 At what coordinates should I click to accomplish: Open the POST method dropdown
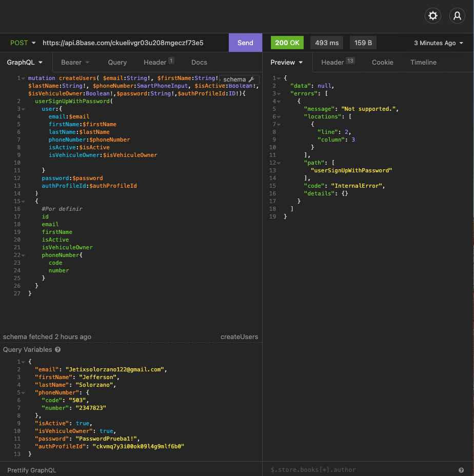coord(23,43)
